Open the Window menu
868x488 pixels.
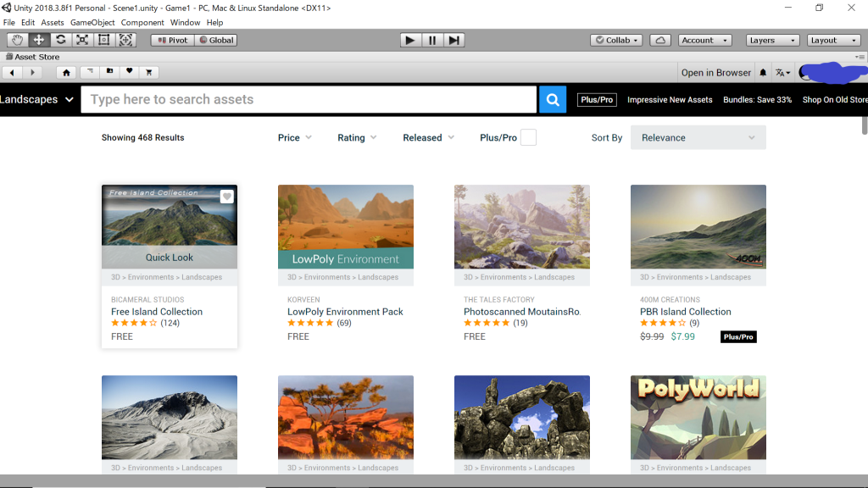point(185,22)
